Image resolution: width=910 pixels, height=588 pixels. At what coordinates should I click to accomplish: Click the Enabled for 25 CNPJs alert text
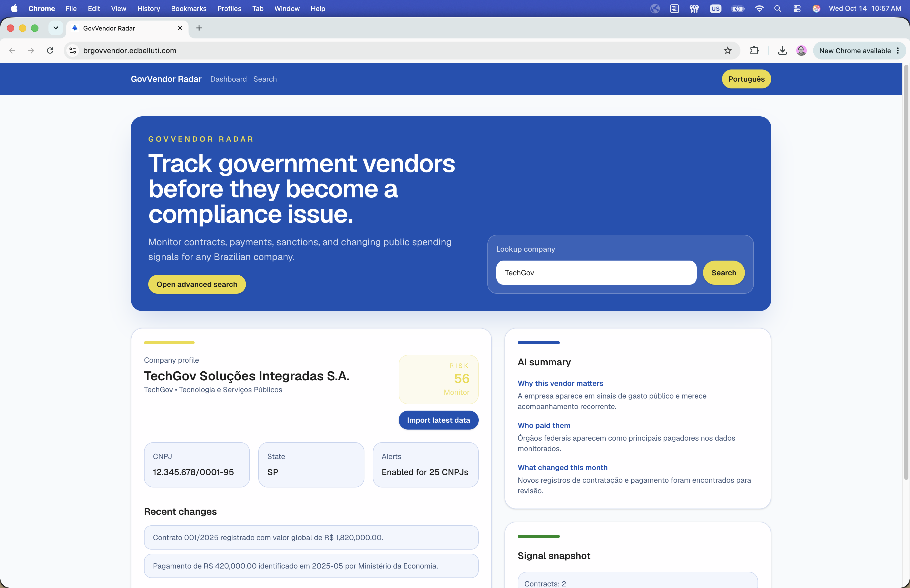(425, 472)
